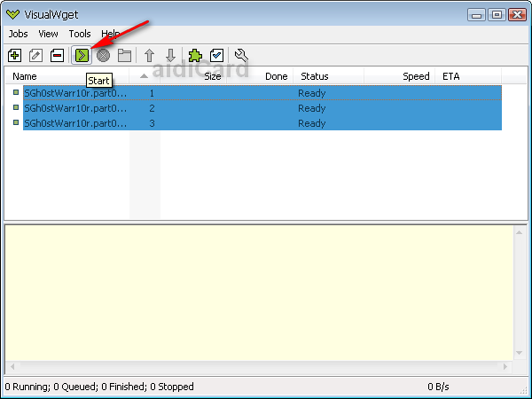Move job up with the up arrow icon
The width and height of the screenshot is (532, 399).
click(149, 55)
